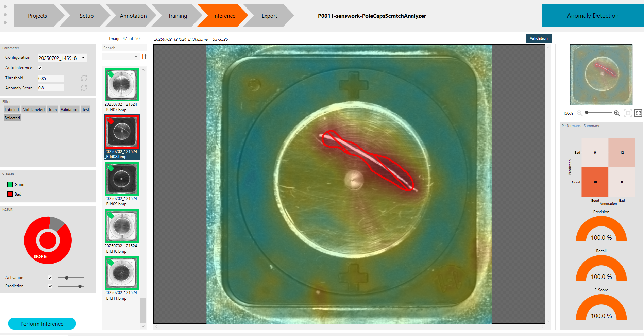Go to the Projects step

click(37, 16)
